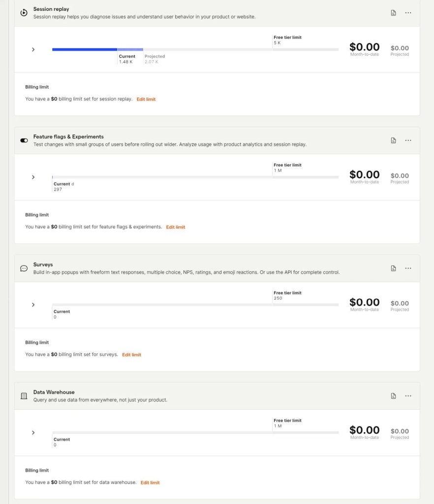The image size is (434, 504).
Task: Expand the Surveys usage chevron
Action: pos(33,305)
